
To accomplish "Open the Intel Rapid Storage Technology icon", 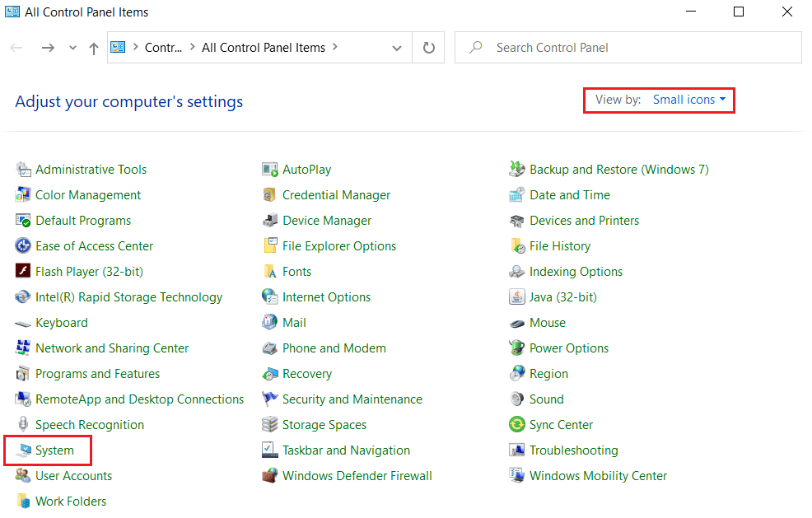I will 23,297.
